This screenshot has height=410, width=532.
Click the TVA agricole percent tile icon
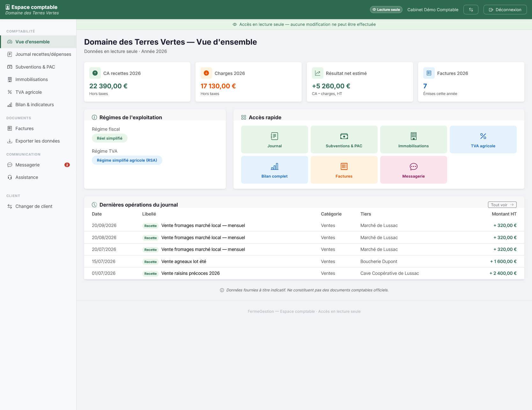(x=483, y=136)
